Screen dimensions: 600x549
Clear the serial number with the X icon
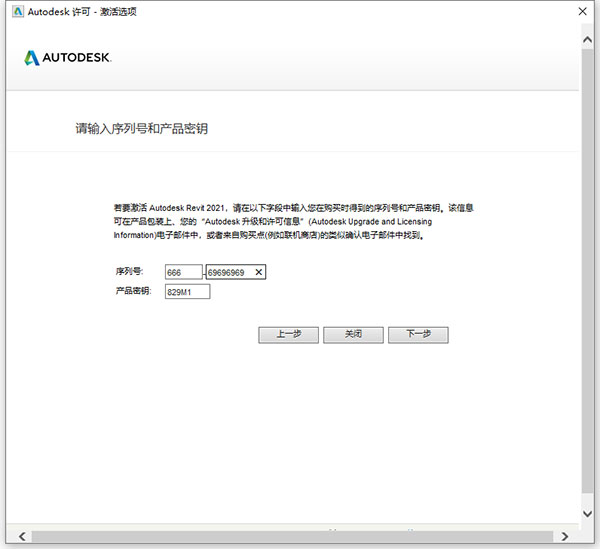tap(259, 271)
